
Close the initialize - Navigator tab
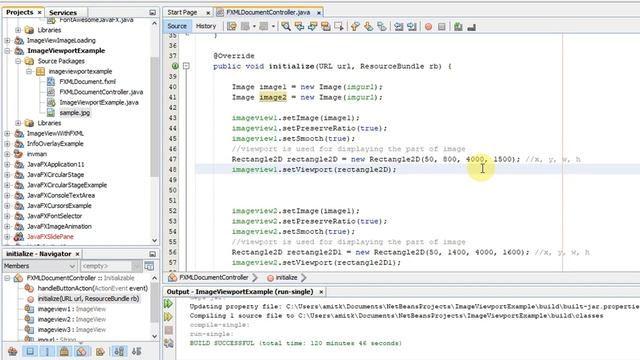(78, 254)
